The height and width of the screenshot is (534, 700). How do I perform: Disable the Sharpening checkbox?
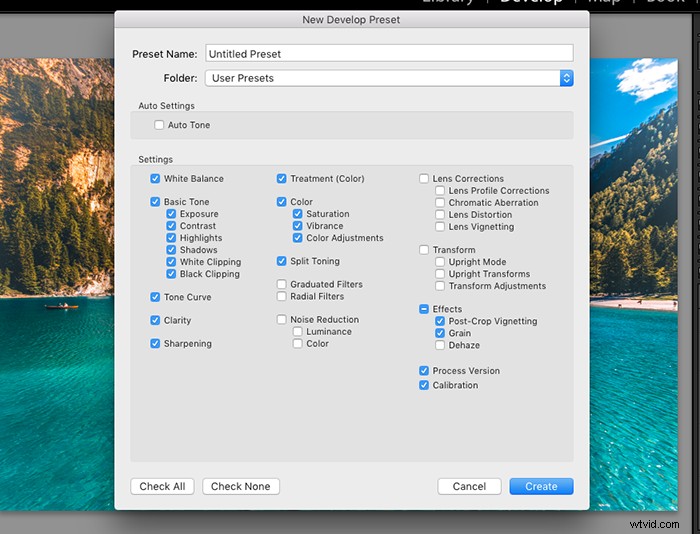pyautogui.click(x=155, y=344)
